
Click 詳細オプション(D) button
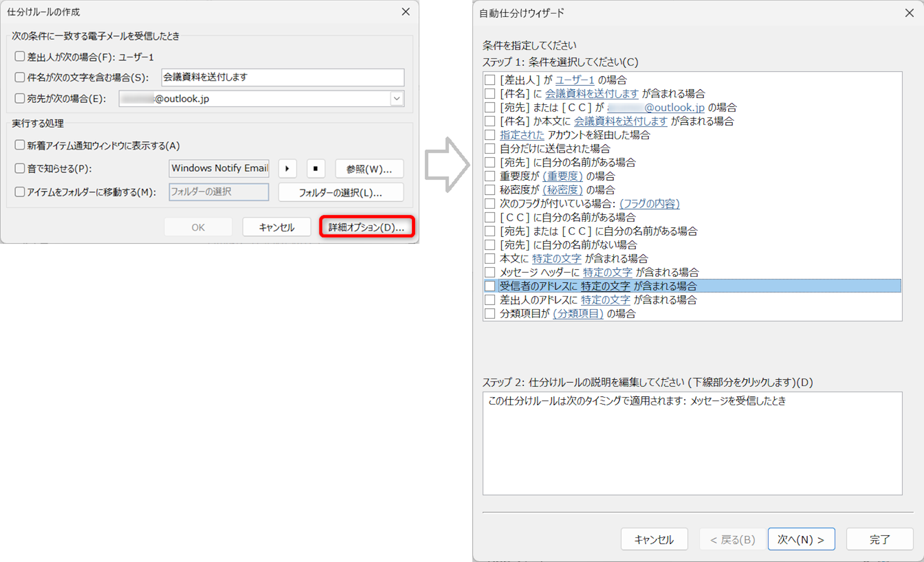pyautogui.click(x=366, y=227)
